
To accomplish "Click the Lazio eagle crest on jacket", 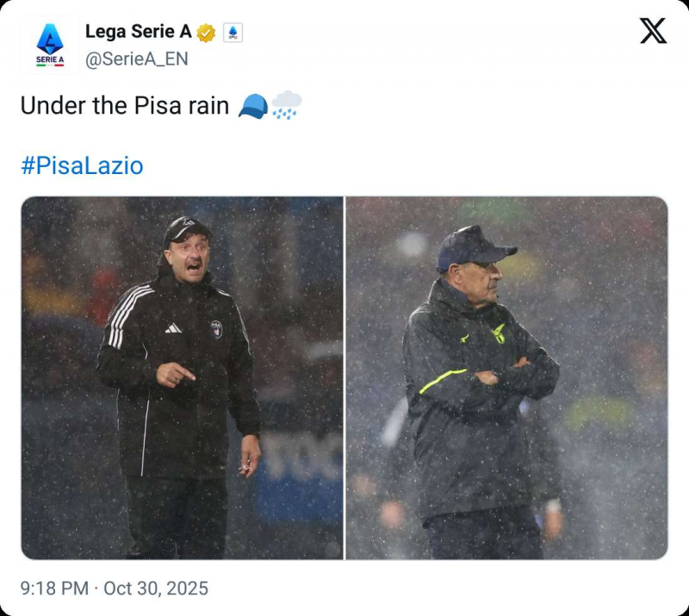I will tap(499, 334).
